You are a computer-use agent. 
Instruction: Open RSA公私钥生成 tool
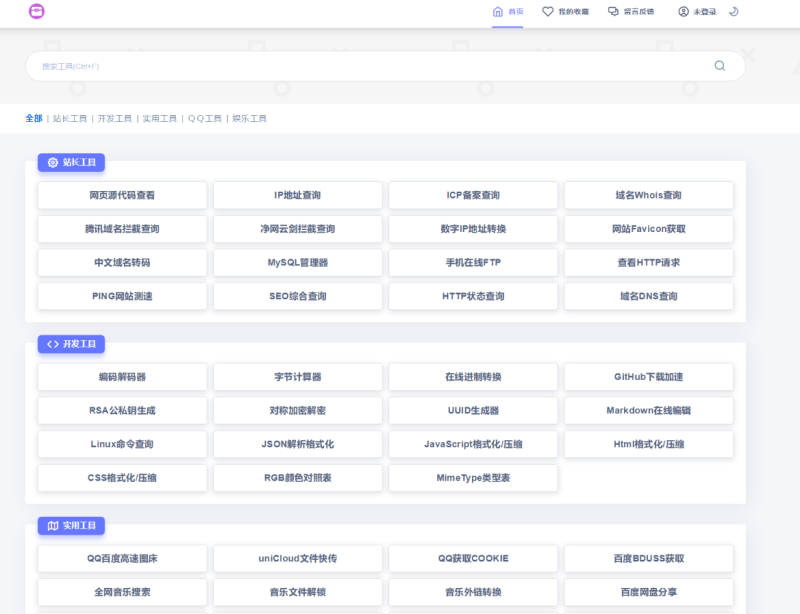122,410
